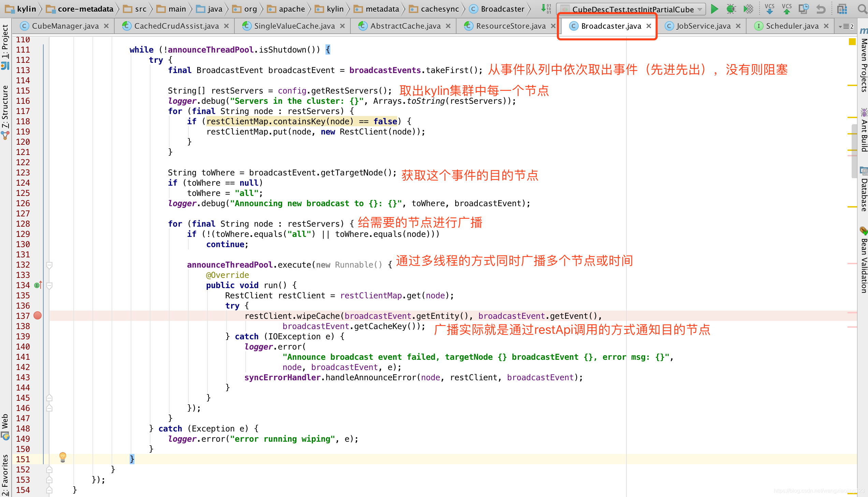This screenshot has height=497, width=868.
Task: Open the run configuration dropdown CubeDescTest.testInitPartialCube
Action: pos(631,9)
